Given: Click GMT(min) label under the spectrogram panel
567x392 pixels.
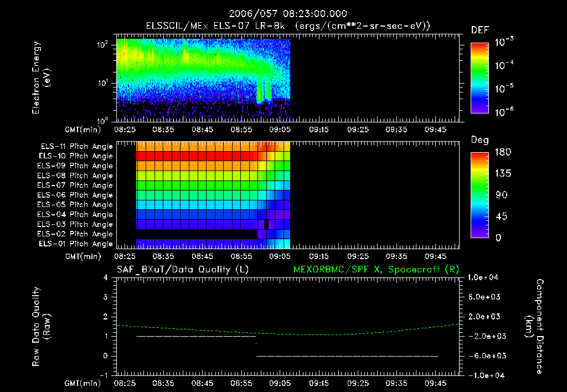Looking at the screenshot, I should coord(83,130).
